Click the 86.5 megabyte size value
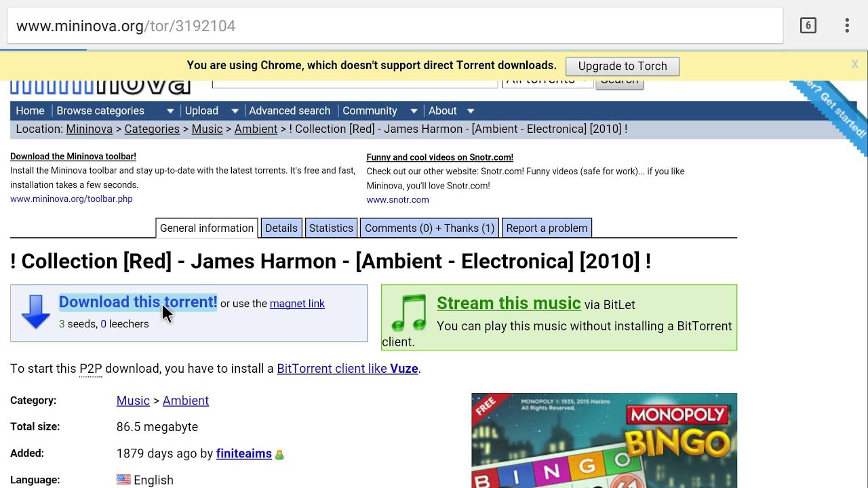 pyautogui.click(x=157, y=427)
